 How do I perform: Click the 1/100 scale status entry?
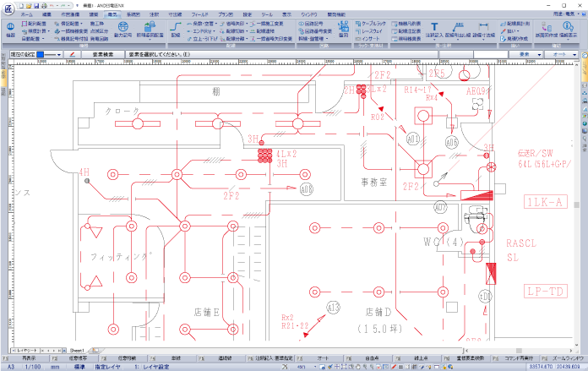[33, 367]
